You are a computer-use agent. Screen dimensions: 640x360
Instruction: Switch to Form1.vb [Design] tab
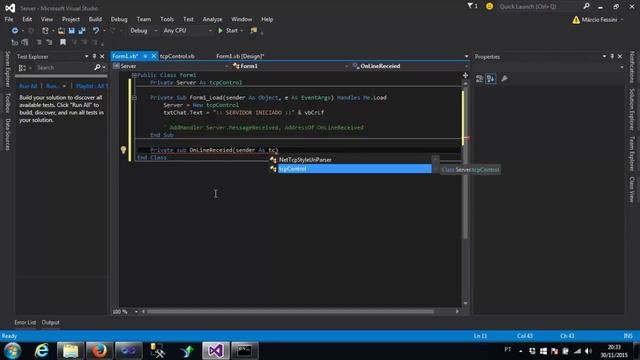tap(240, 56)
